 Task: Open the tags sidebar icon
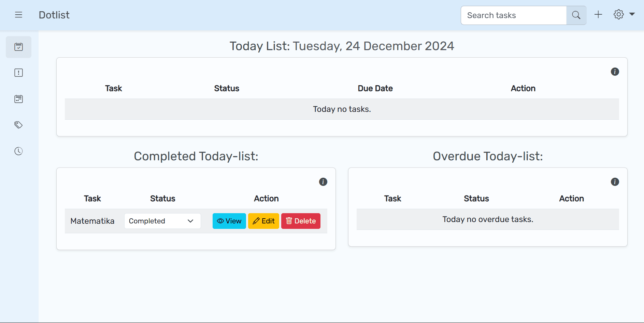tap(19, 125)
